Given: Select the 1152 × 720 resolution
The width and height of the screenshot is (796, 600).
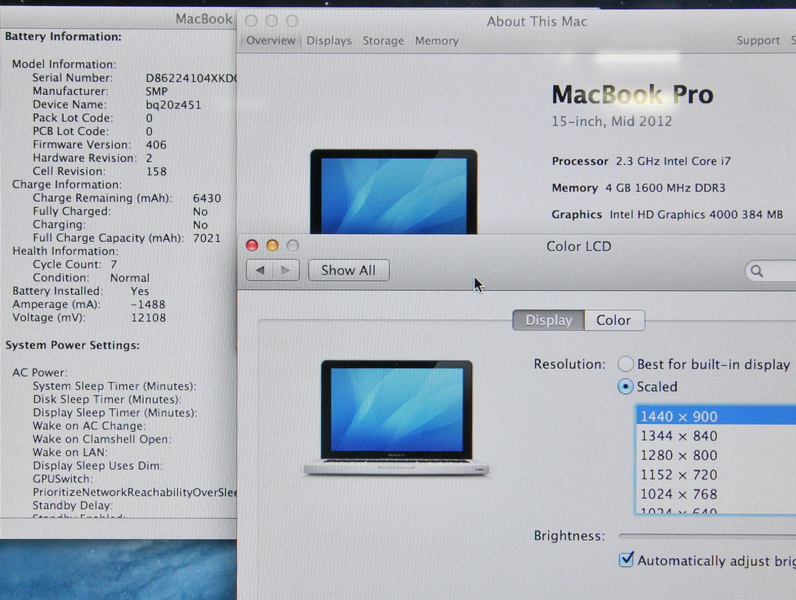Looking at the screenshot, I should (x=716, y=475).
